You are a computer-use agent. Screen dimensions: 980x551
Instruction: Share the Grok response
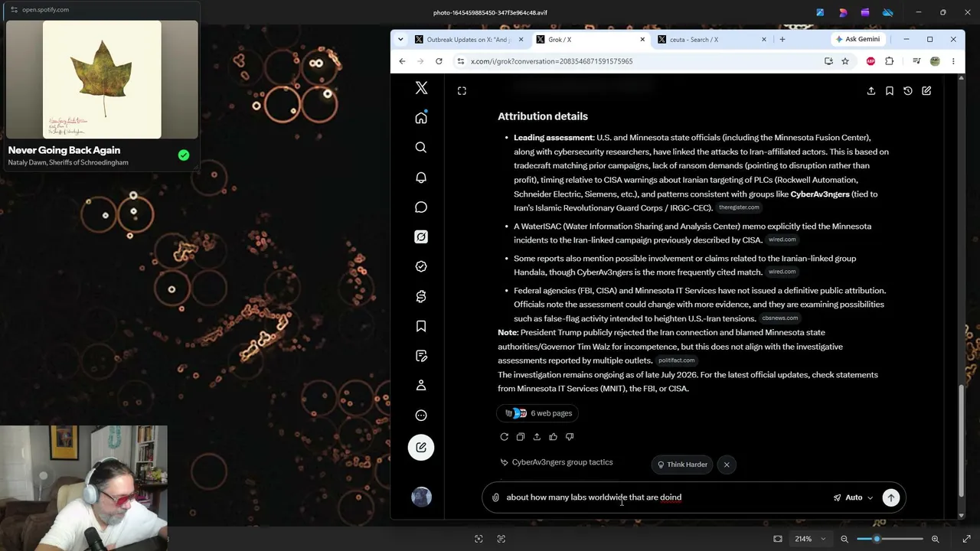click(537, 437)
